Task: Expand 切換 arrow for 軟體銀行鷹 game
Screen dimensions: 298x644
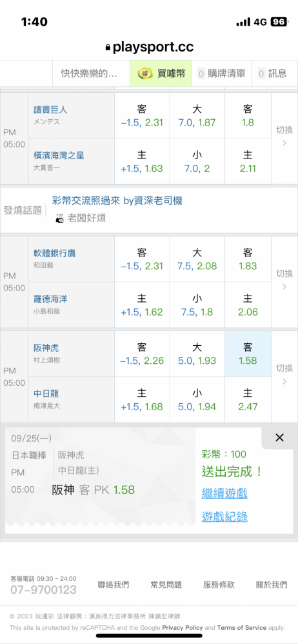Action: 284,282
